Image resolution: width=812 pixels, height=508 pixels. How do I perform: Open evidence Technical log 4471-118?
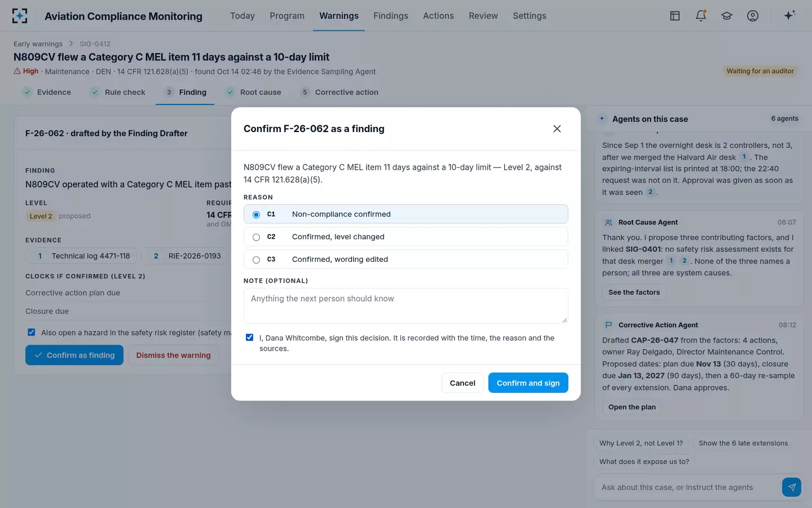(81, 256)
